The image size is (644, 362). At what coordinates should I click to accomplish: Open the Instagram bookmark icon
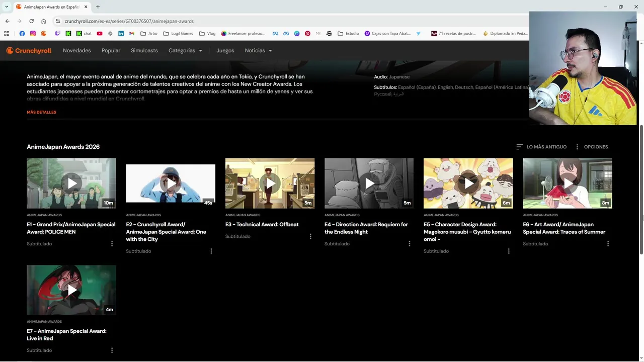click(33, 34)
